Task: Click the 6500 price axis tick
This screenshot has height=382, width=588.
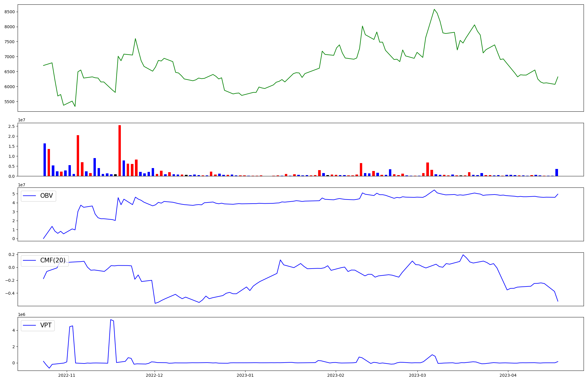Action: (x=10, y=72)
